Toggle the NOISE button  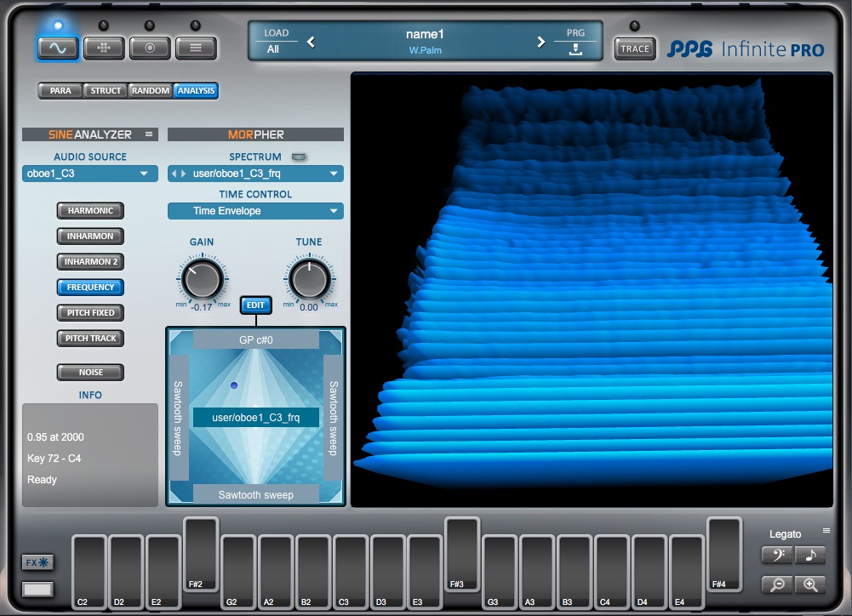[90, 373]
